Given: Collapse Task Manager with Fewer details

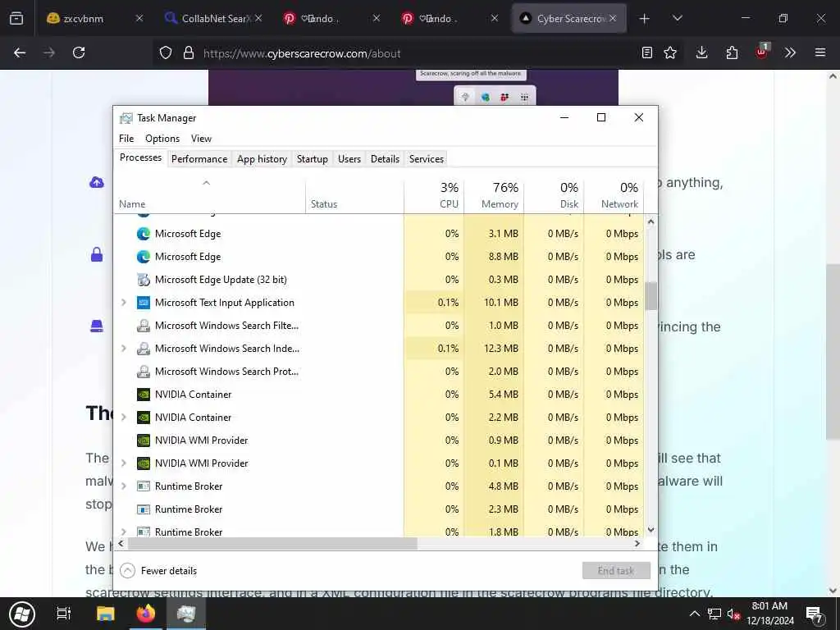Looking at the screenshot, I should pos(158,571).
